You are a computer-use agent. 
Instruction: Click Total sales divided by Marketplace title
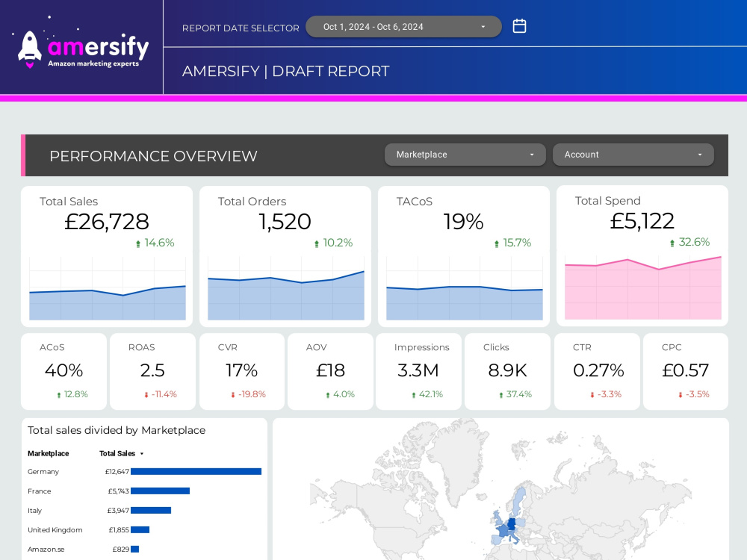117,431
